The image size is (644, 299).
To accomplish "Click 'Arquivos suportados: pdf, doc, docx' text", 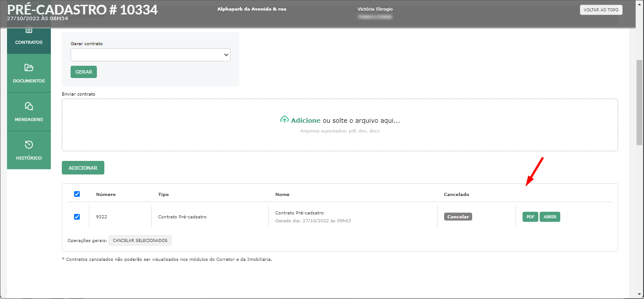I will [340, 131].
